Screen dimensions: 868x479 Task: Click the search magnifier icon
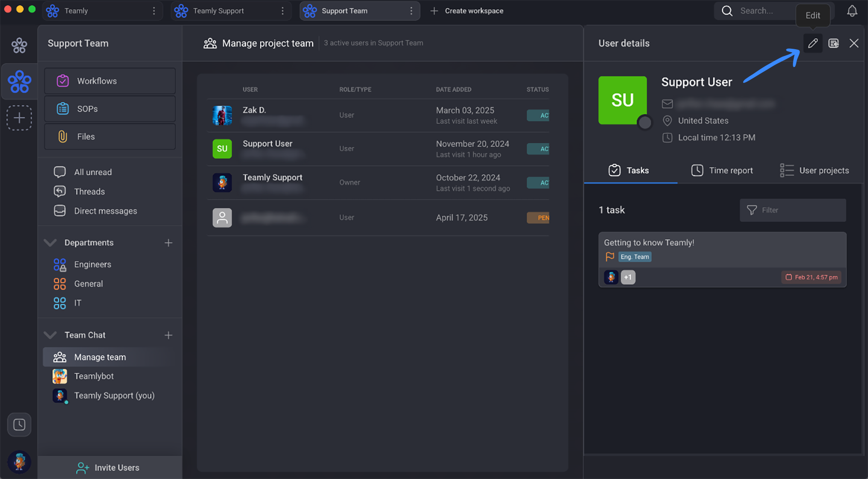pos(727,11)
